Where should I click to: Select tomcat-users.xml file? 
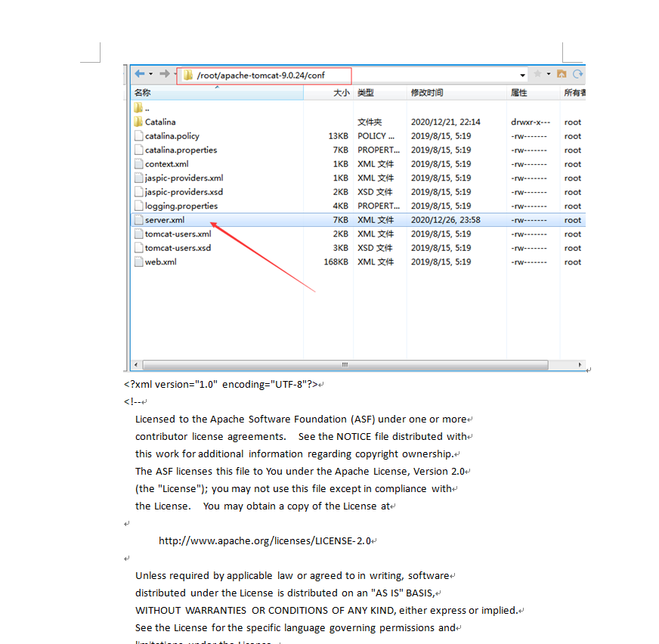click(x=178, y=234)
